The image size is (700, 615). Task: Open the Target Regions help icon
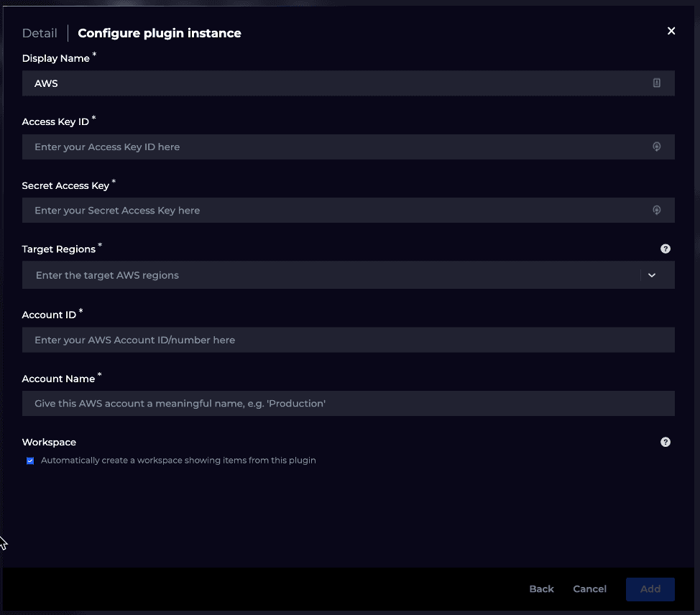point(666,249)
